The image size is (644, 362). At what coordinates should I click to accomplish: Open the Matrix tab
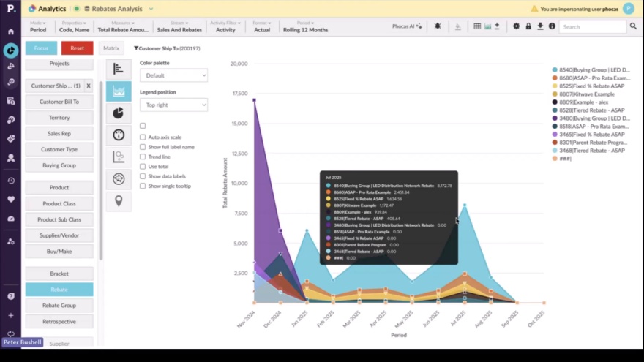pyautogui.click(x=111, y=48)
